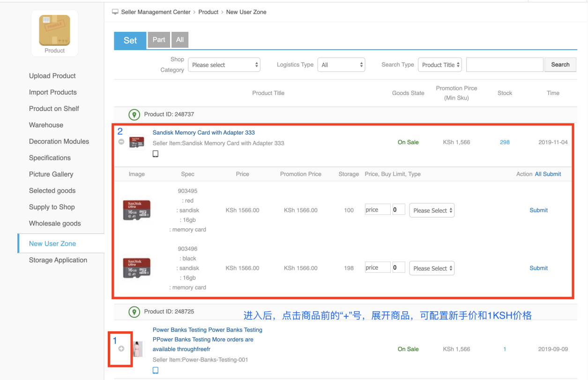Click New User Zone in the breadcrumb
Viewport: 588px width, 380px height.
(246, 12)
